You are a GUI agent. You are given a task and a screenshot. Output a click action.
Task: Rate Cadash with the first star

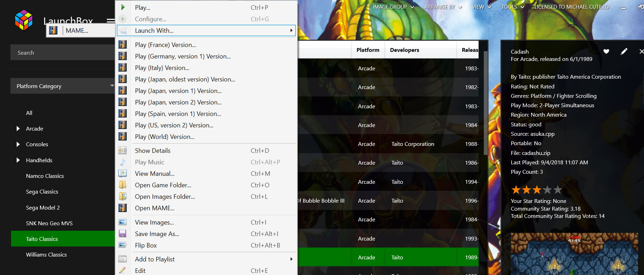click(x=516, y=190)
